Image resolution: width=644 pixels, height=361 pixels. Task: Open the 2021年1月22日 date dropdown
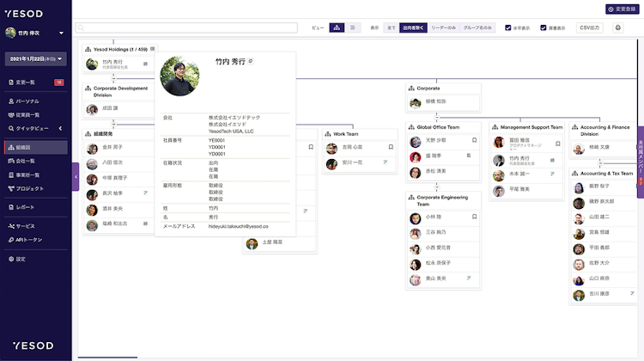coord(36,58)
